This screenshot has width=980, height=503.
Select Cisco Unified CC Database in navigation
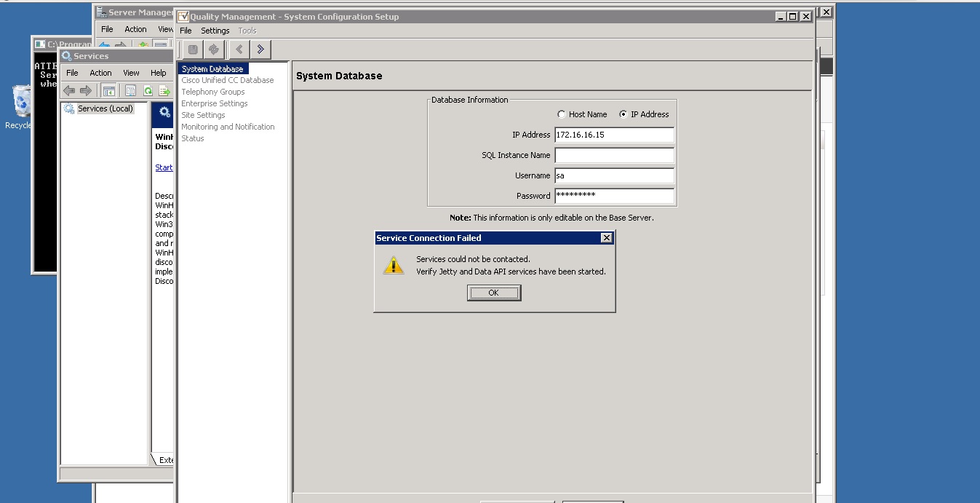228,80
